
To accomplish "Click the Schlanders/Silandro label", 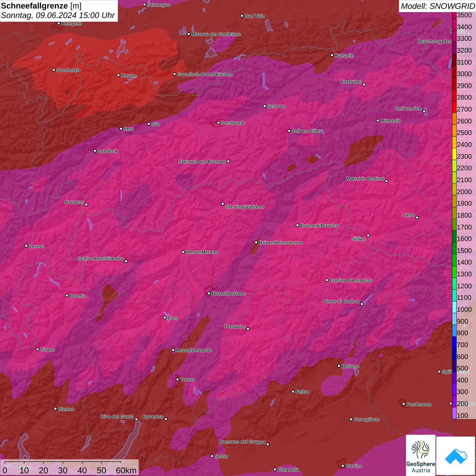I will coord(101,258).
